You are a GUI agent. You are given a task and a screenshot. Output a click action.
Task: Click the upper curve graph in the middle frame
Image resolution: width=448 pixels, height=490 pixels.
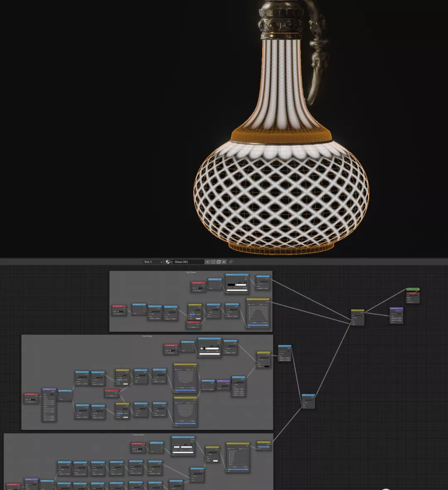click(185, 378)
